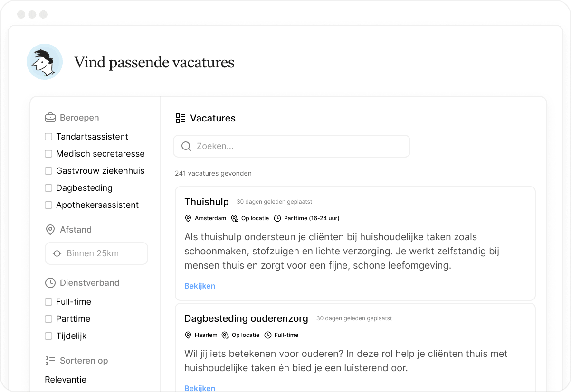Click the Dienstverband clock icon

click(x=50, y=282)
